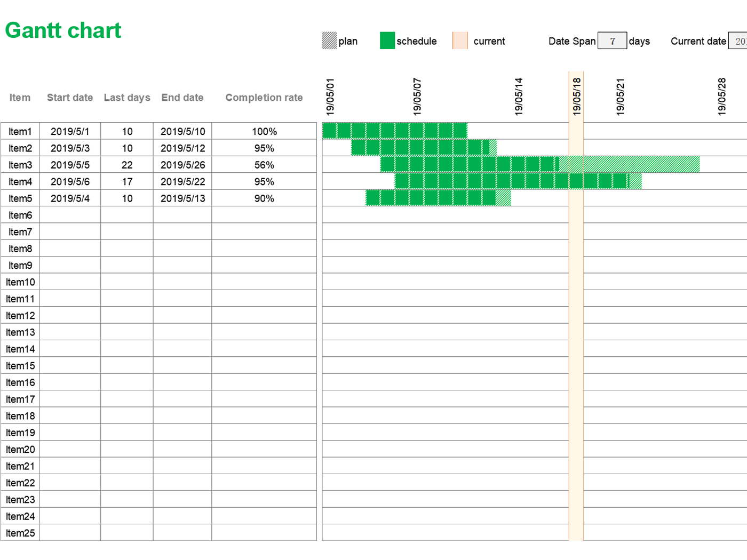Click the plan hatched legend swatch
The width and height of the screenshot is (747, 560).
point(330,41)
